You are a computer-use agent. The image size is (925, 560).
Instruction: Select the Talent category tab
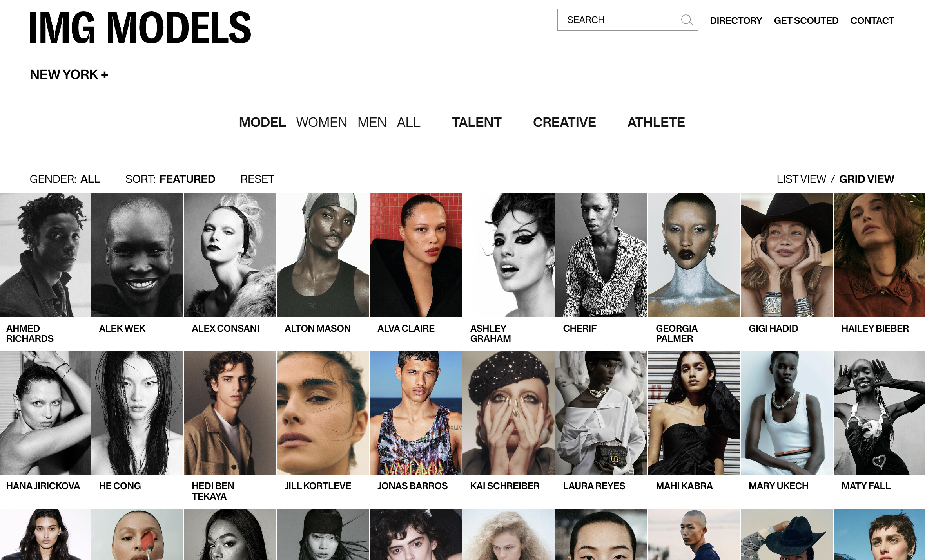[477, 123]
